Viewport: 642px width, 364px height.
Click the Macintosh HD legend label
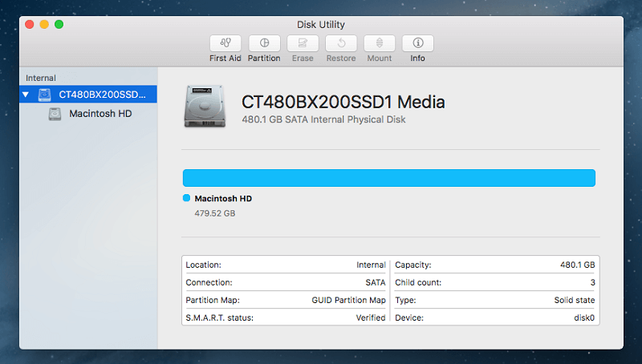click(x=223, y=198)
